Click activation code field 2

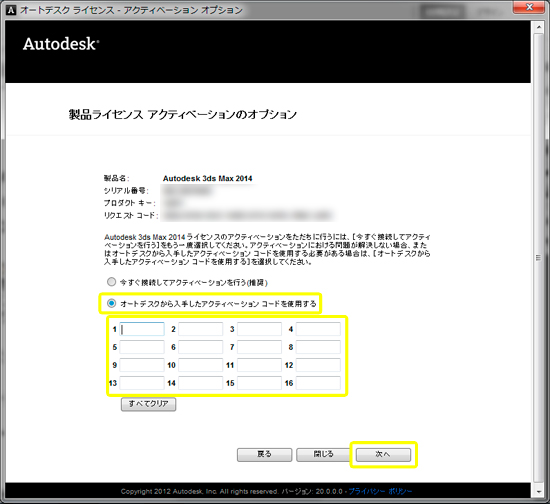[x=201, y=329]
